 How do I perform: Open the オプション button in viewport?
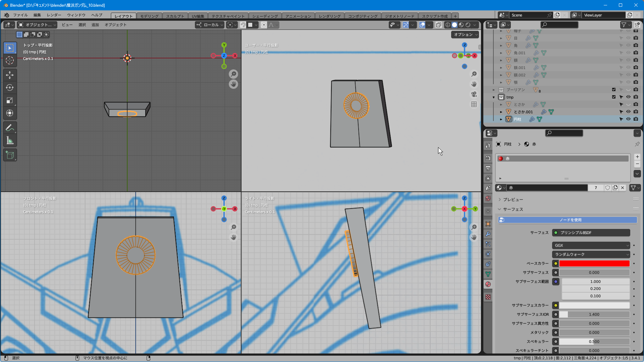point(465,35)
